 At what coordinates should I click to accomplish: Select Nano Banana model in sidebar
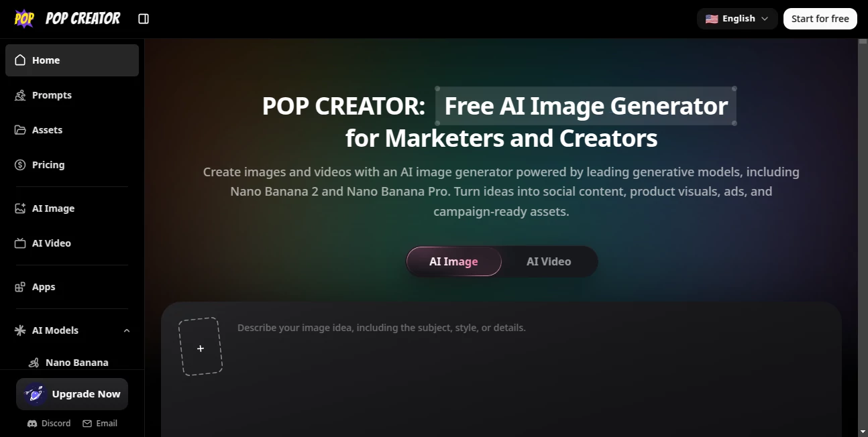(x=76, y=363)
